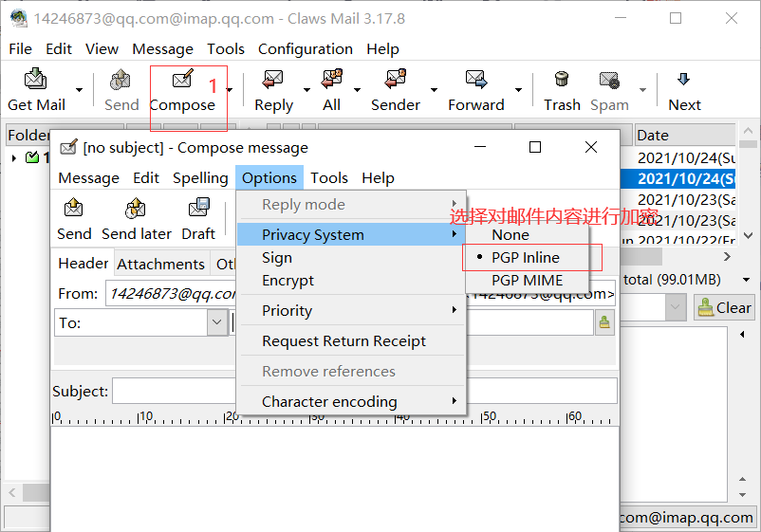Open Forward dropdown arrow
Viewport: 761px width, 532px height.
(x=518, y=90)
